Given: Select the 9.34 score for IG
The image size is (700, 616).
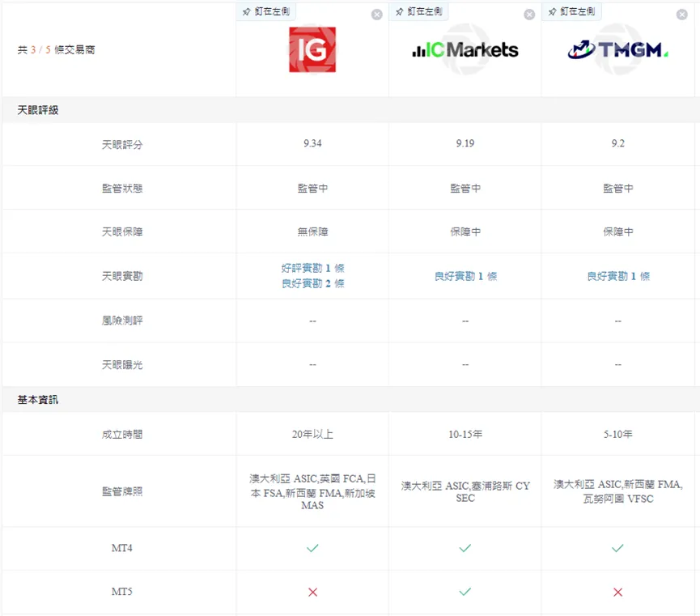Looking at the screenshot, I should pos(312,143).
